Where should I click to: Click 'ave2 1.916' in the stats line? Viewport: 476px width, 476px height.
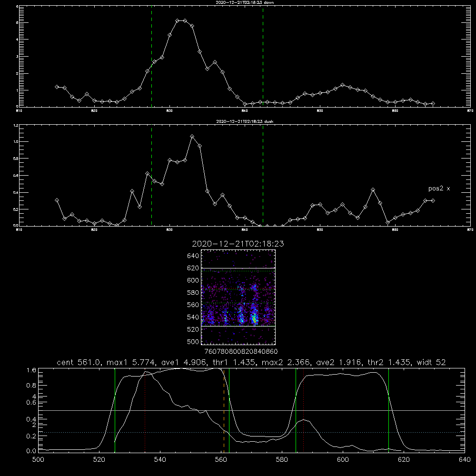(338, 362)
